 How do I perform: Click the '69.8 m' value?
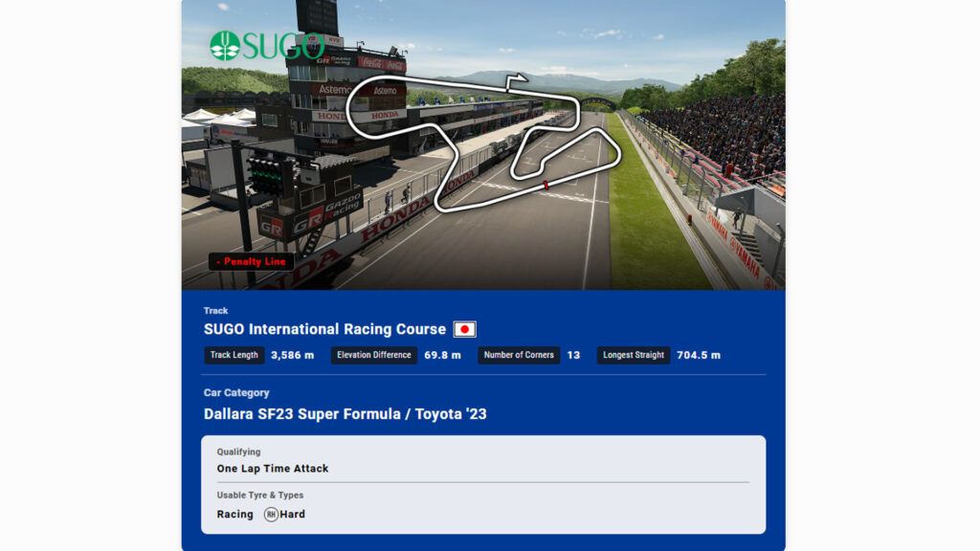[442, 355]
